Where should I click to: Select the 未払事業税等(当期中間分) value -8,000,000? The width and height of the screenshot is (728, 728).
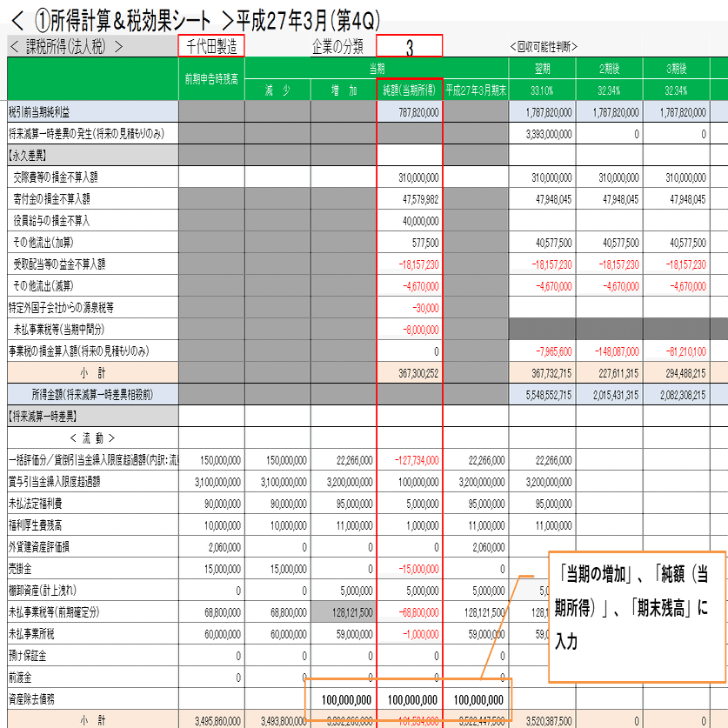[x=410, y=329]
